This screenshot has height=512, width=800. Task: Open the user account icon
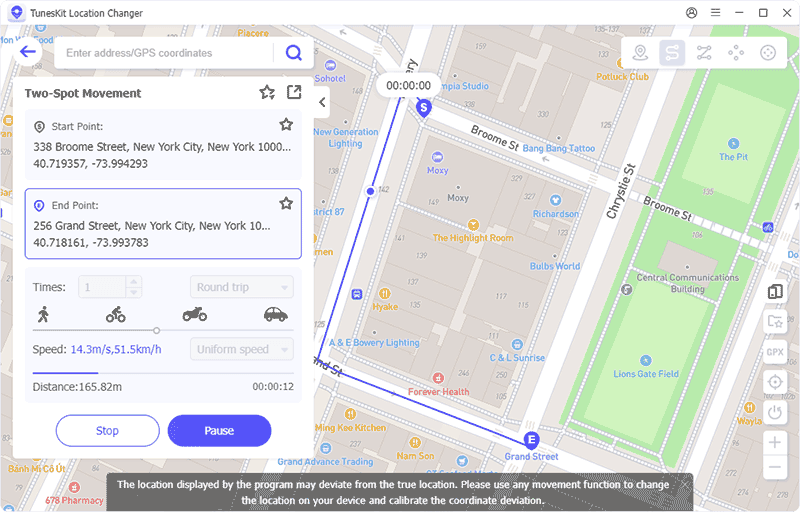point(691,13)
